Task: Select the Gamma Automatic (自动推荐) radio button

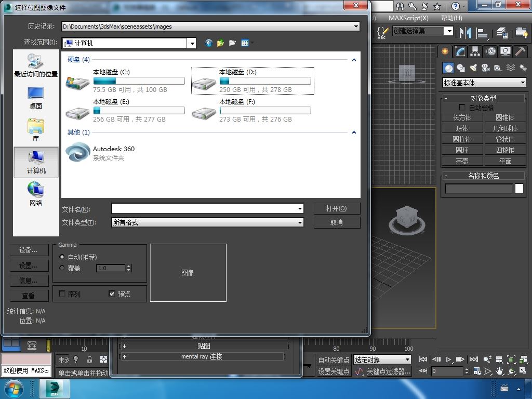Action: coord(62,257)
